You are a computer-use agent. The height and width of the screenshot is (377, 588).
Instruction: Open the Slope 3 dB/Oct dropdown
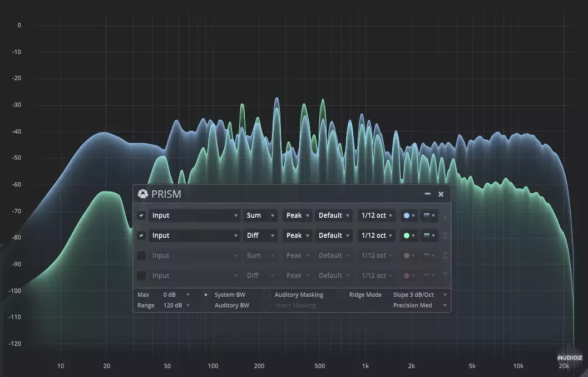(419, 295)
